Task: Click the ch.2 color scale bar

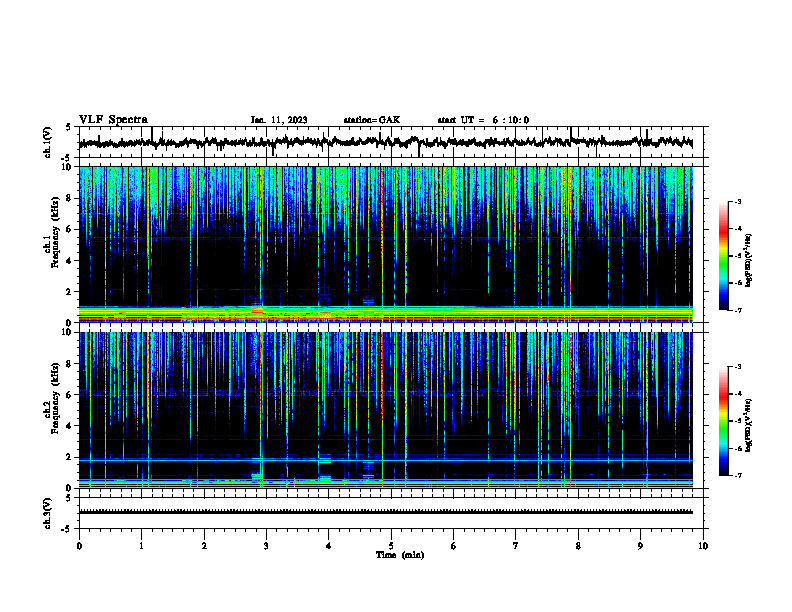Action: coord(723,421)
